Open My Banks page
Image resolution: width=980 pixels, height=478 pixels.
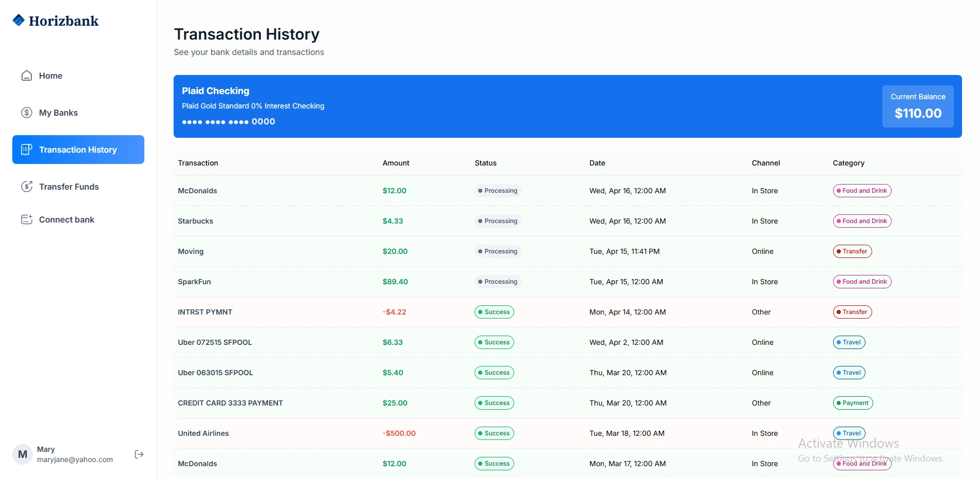78,113
